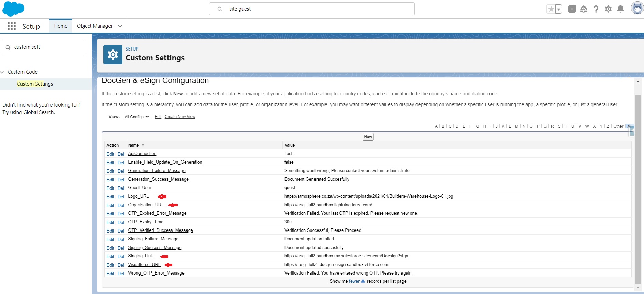Open the Visualforce_URL record

144,265
